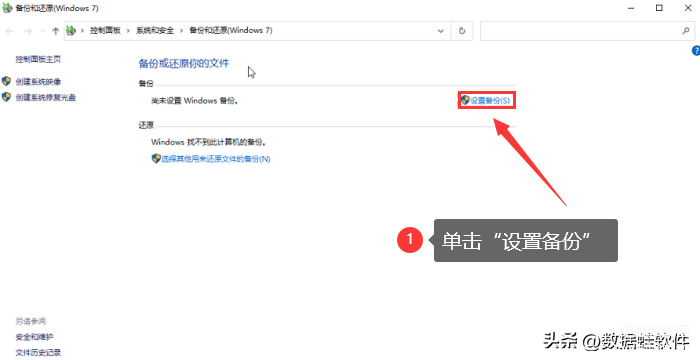
Task: Click the search magnifier icon
Action: click(x=686, y=30)
